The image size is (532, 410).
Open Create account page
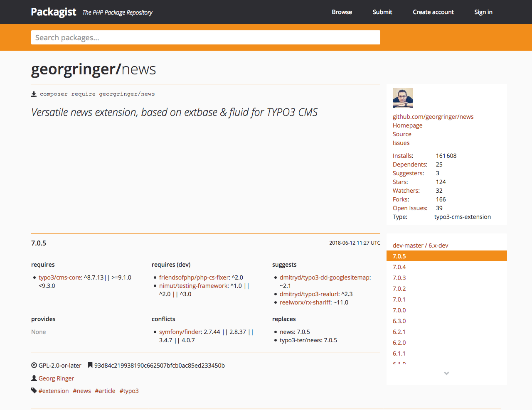pos(433,12)
